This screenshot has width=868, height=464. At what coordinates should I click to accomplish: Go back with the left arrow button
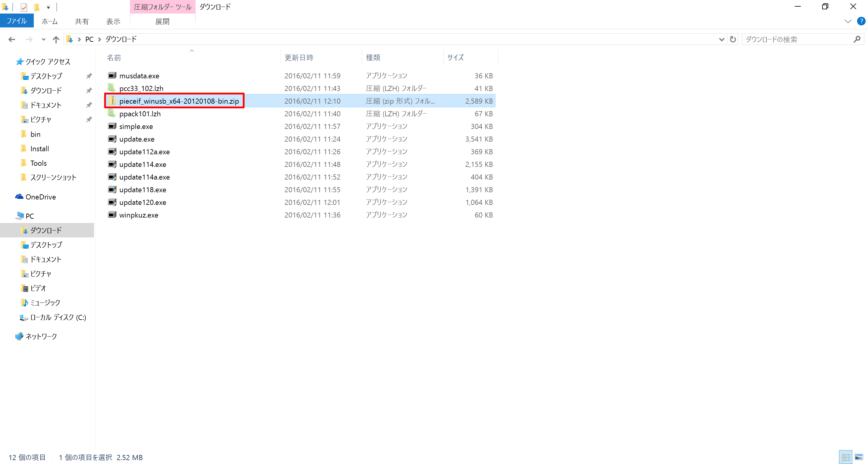pyautogui.click(x=12, y=39)
